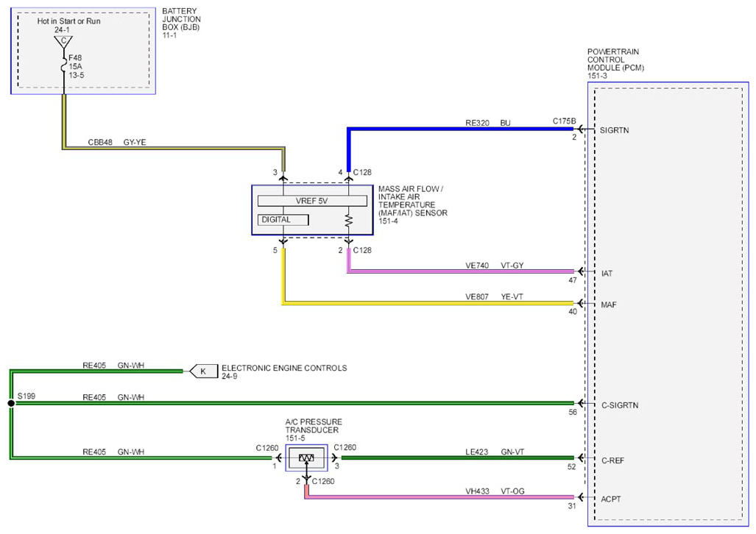Open Electronic Engine Controls 24-9 reference

coord(284,371)
